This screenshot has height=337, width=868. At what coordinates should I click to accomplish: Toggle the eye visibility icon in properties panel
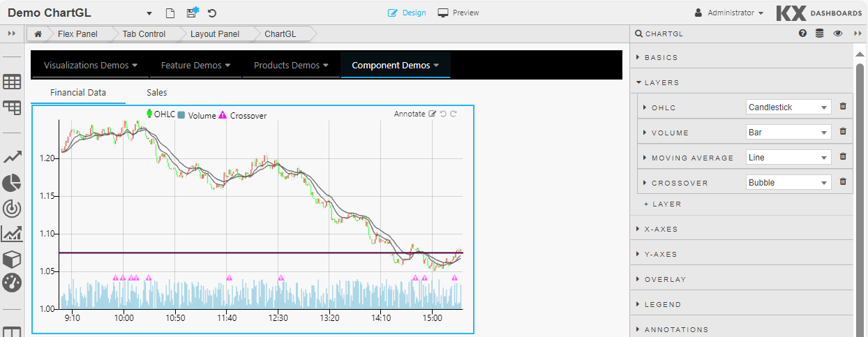tap(837, 33)
